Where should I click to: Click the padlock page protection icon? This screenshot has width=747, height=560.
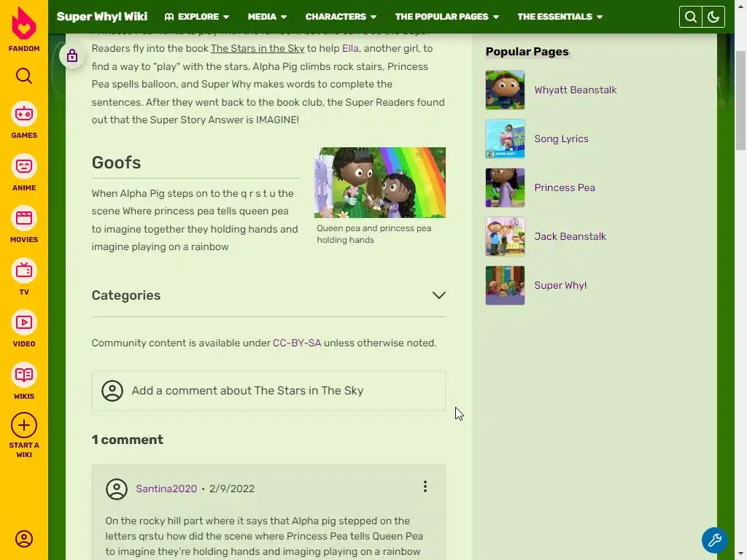[x=72, y=55]
